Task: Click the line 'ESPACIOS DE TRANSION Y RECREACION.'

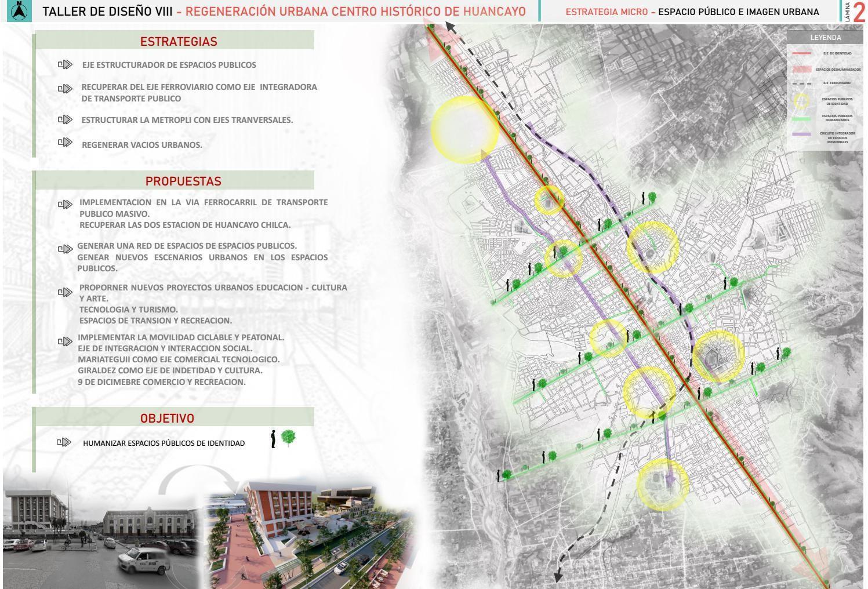Action: (155, 321)
